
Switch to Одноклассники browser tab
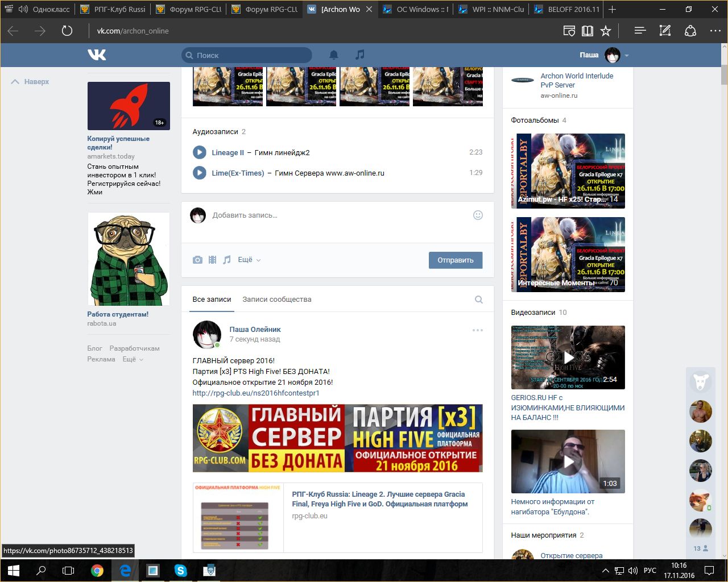point(38,9)
